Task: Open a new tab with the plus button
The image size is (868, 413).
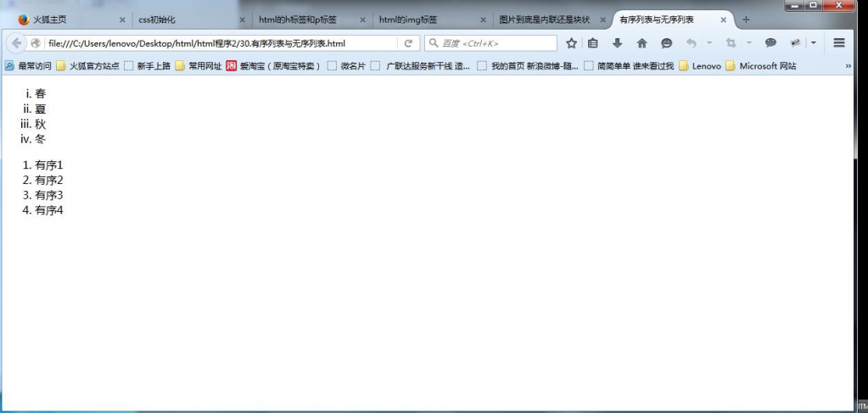Action: (x=746, y=20)
